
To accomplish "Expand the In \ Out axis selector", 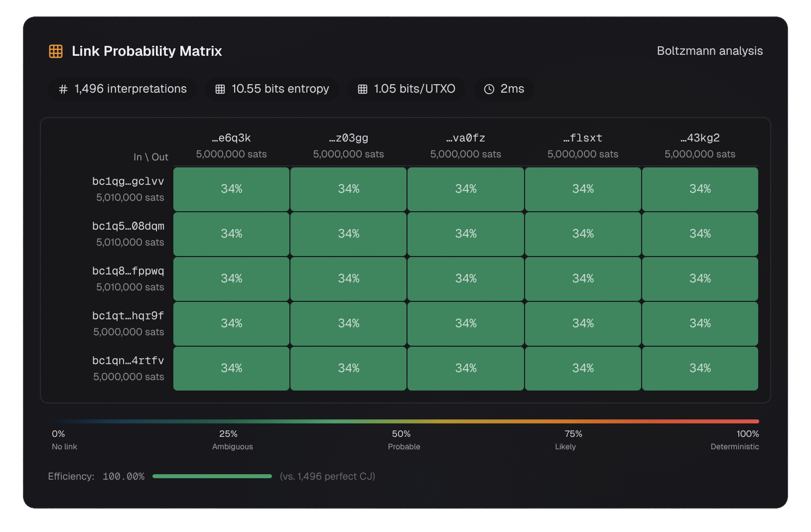I will [x=150, y=156].
